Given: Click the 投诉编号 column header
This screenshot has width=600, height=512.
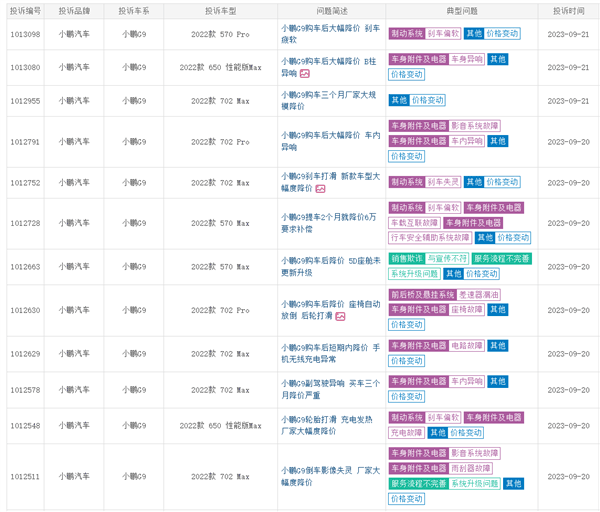Looking at the screenshot, I should (26, 10).
